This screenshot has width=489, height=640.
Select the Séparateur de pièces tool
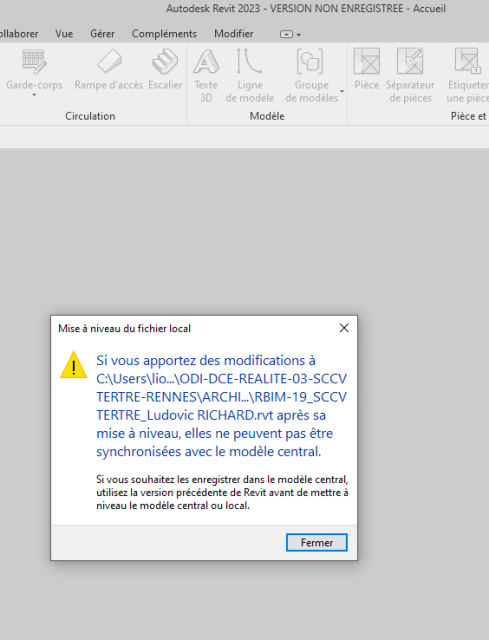click(410, 75)
